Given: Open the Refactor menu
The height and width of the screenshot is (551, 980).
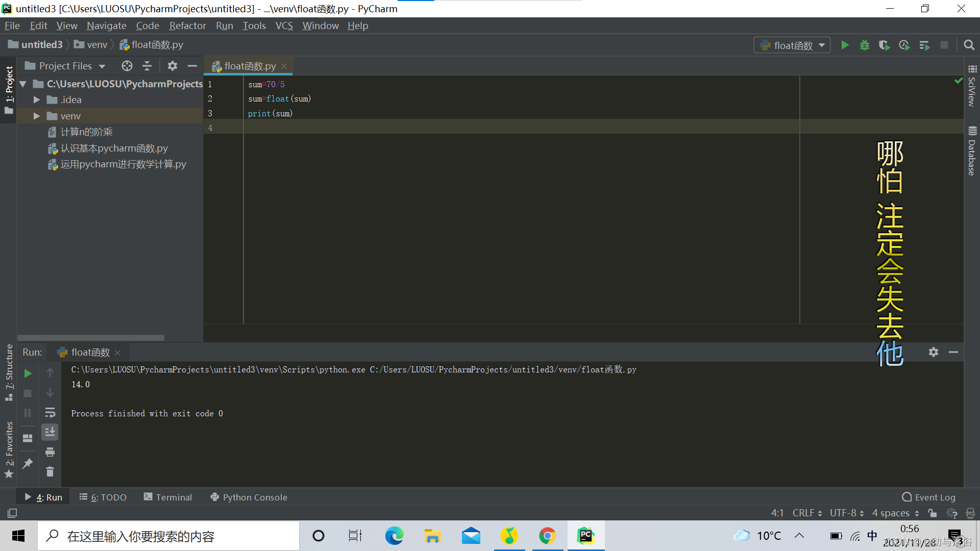Looking at the screenshot, I should point(187,26).
